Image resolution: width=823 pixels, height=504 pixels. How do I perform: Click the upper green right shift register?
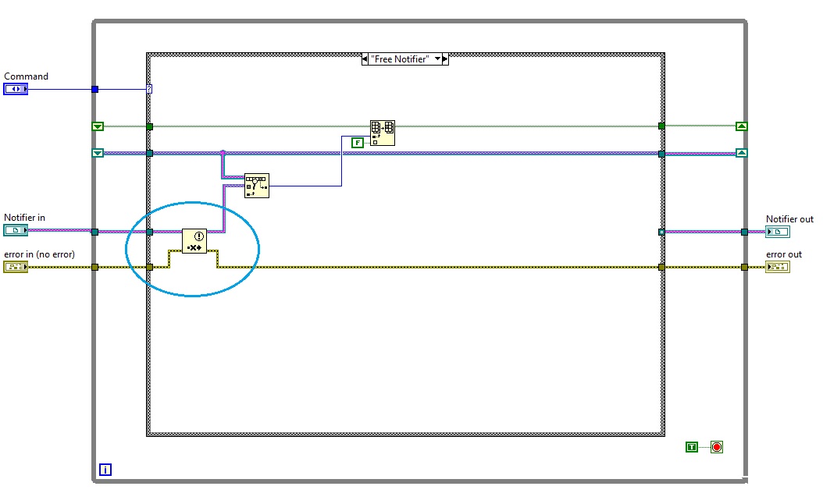click(741, 126)
